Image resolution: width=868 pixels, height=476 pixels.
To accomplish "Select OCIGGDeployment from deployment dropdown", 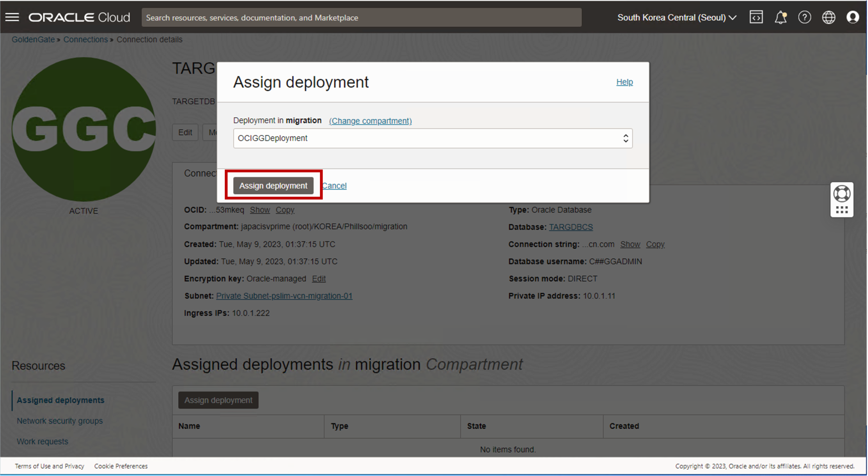I will tap(431, 138).
